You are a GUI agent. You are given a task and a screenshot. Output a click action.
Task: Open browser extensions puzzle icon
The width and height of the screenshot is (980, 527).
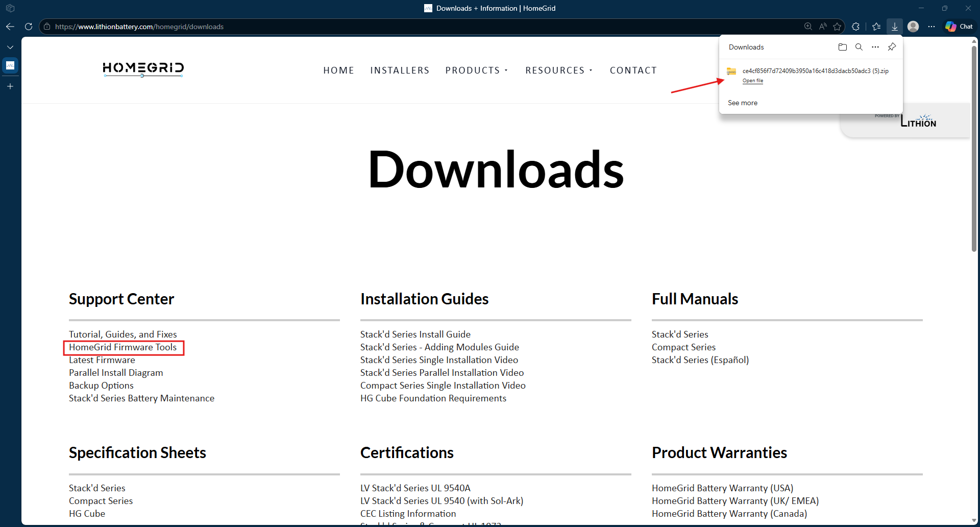pos(856,27)
